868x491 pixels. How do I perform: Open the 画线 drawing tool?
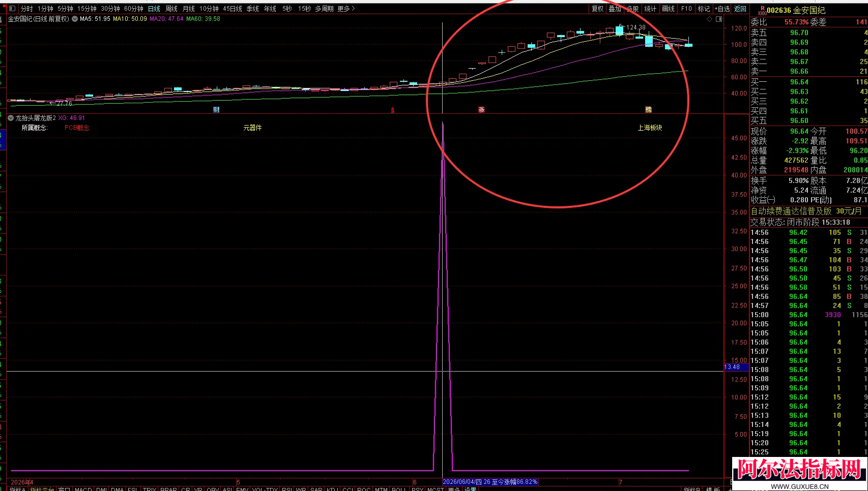coord(668,9)
